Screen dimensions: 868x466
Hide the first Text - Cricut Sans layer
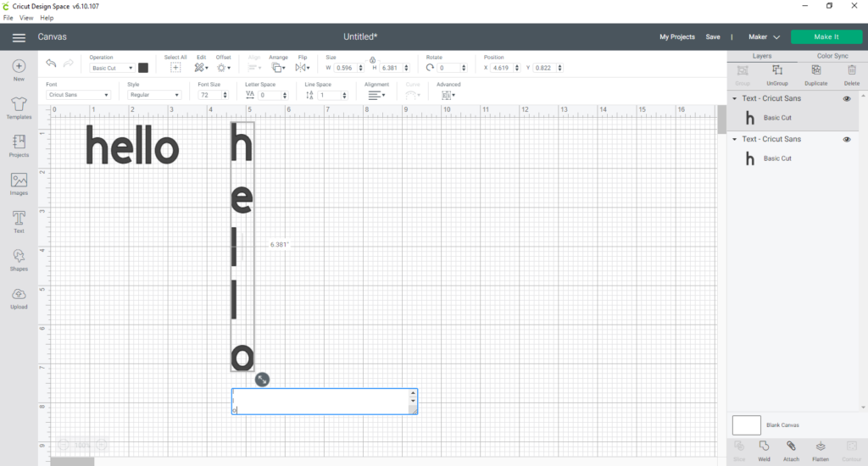(846, 98)
